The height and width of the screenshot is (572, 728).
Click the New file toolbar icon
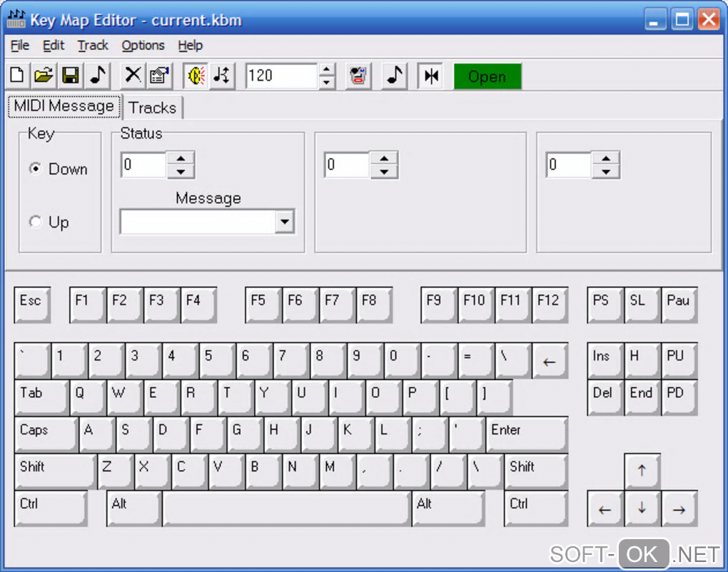point(17,75)
